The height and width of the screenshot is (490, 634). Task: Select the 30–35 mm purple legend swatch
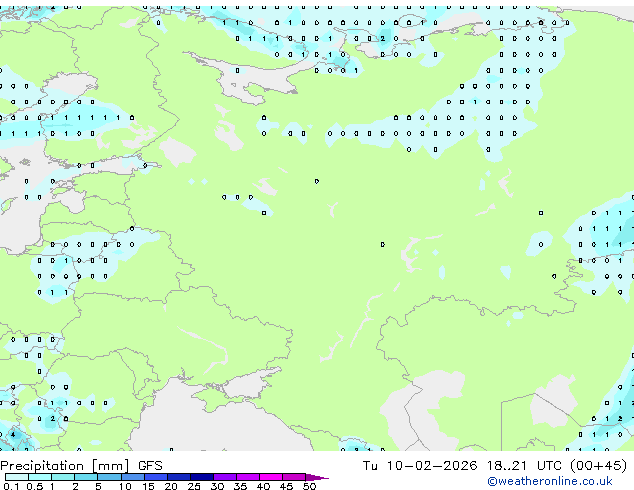tap(225, 477)
